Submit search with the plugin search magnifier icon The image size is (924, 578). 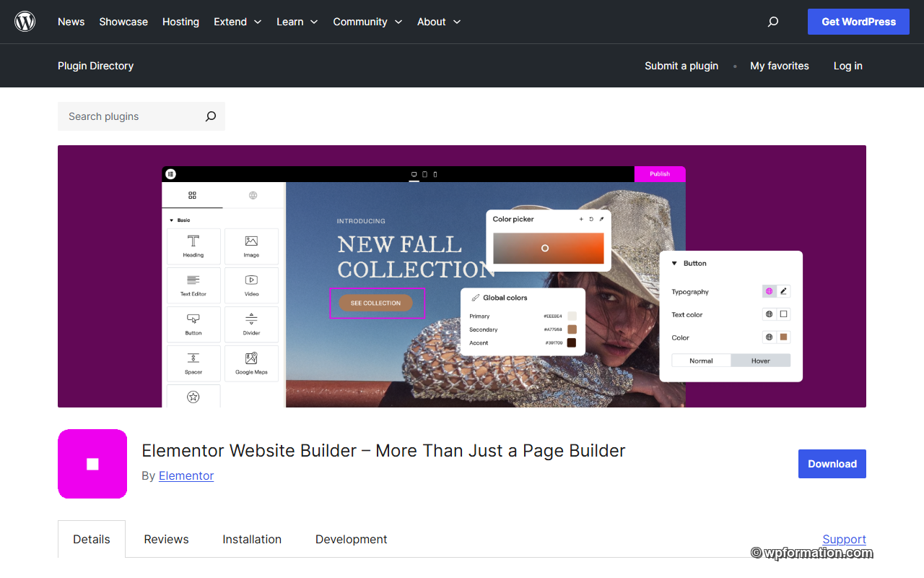click(211, 116)
